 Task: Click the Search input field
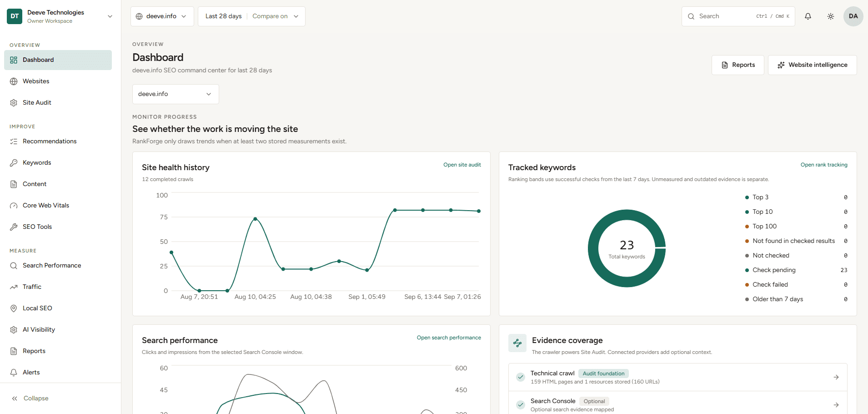[x=738, y=16]
